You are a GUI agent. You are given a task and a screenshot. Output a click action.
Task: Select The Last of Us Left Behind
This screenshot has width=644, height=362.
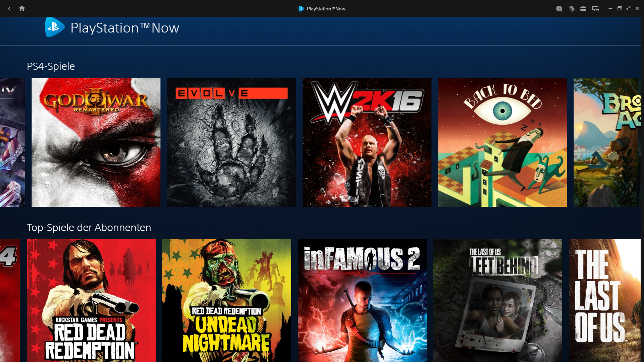(498, 300)
